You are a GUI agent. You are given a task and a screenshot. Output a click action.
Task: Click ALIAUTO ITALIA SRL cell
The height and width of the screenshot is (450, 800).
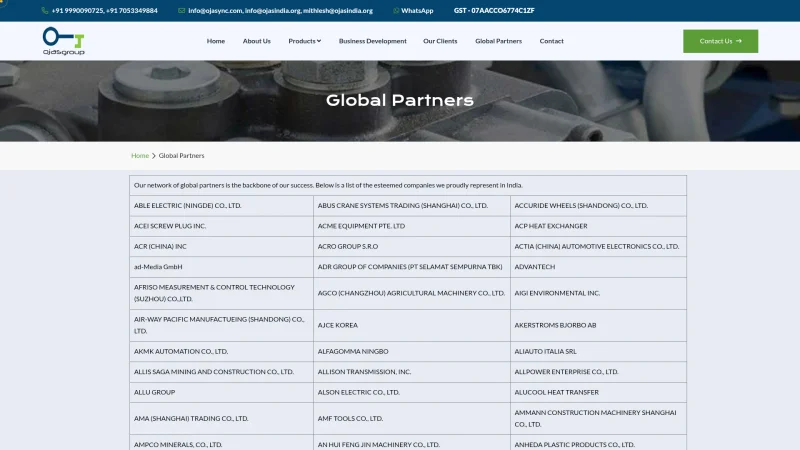coord(598,352)
